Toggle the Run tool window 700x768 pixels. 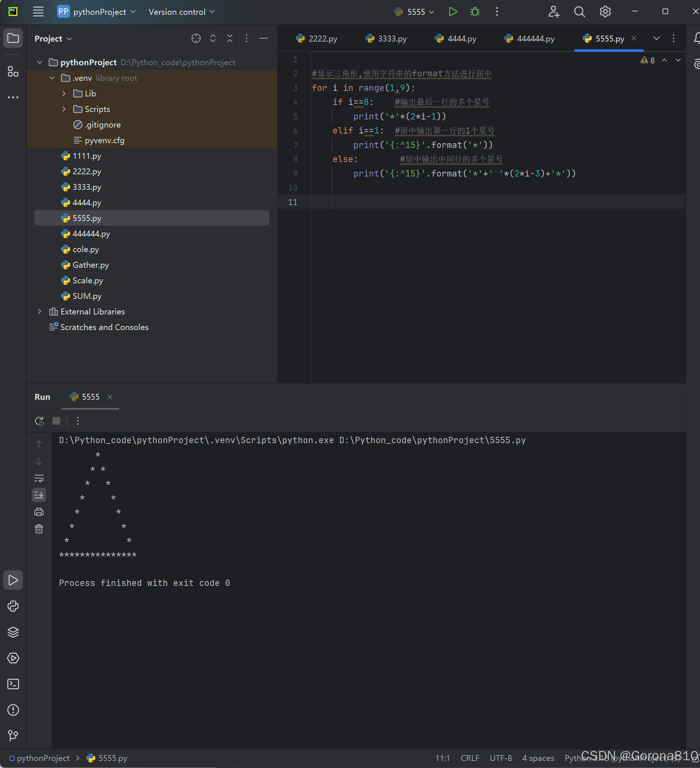click(13, 580)
